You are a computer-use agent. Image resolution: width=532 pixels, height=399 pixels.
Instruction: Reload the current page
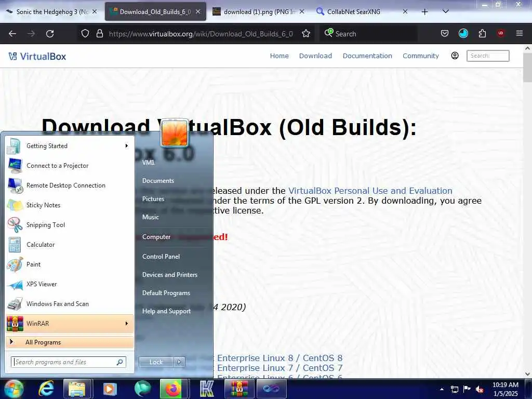click(x=50, y=34)
